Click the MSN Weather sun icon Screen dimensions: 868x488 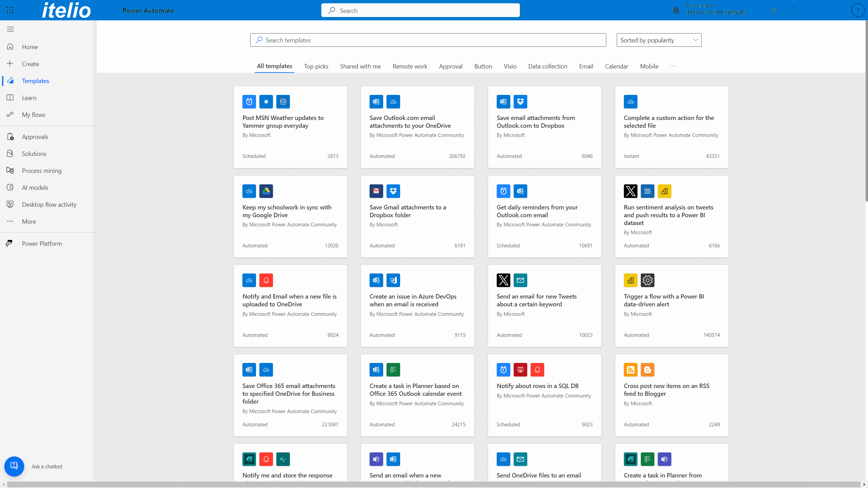coord(266,102)
